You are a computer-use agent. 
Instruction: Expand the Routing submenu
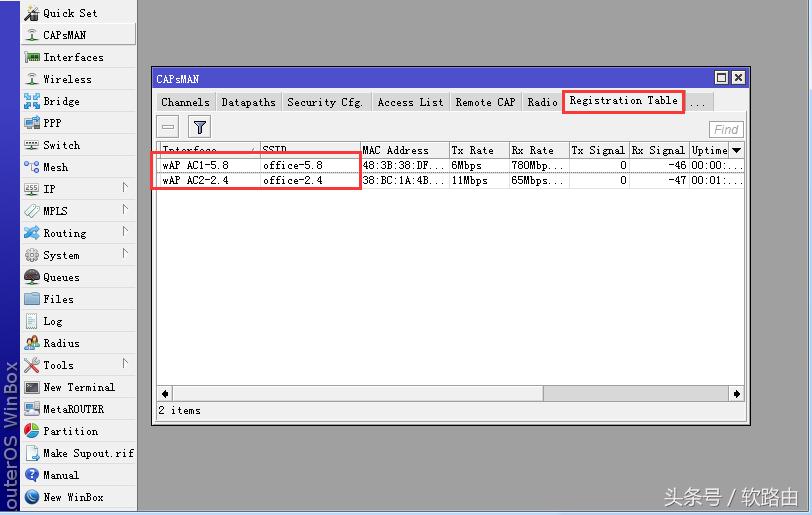coord(64,233)
